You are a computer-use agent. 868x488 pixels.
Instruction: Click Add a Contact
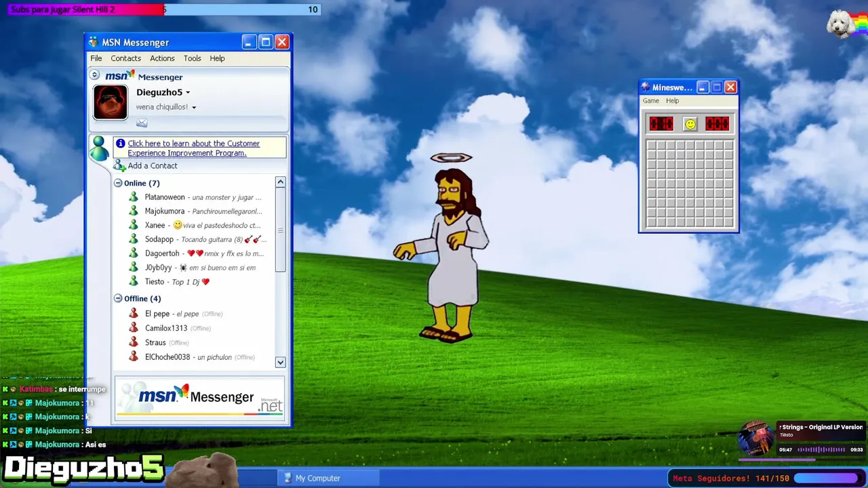point(153,166)
